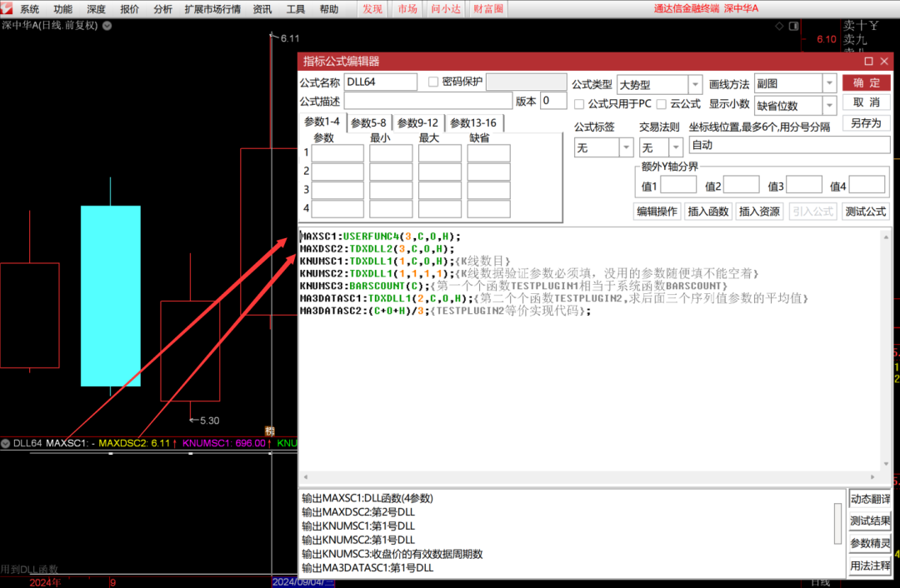Enable the 密码保护 checkbox

point(433,82)
